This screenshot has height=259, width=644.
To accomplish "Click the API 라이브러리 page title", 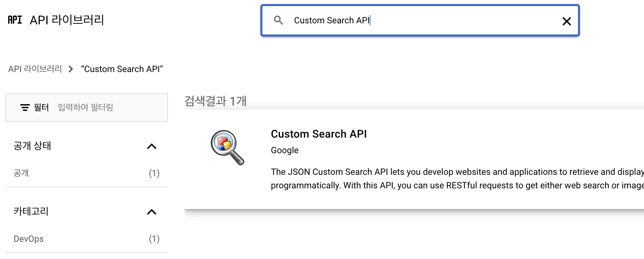I will tap(67, 20).
